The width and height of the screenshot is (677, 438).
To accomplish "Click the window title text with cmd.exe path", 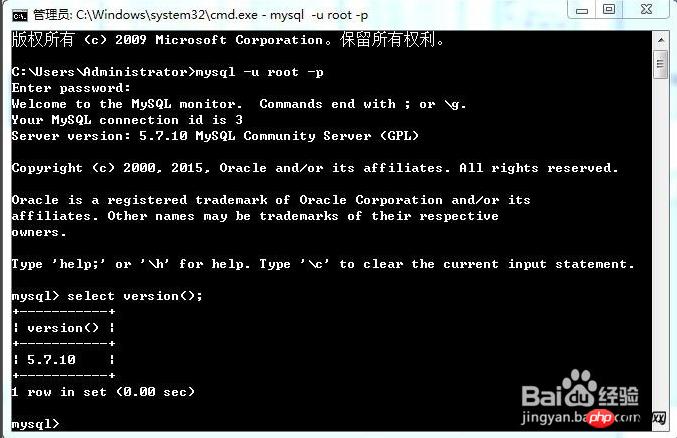I will tap(201, 15).
